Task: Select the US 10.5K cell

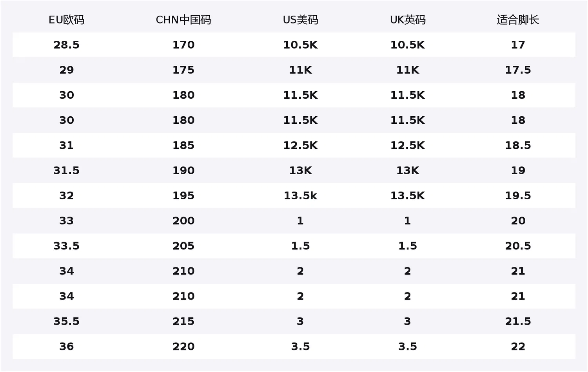Action: tap(300, 45)
